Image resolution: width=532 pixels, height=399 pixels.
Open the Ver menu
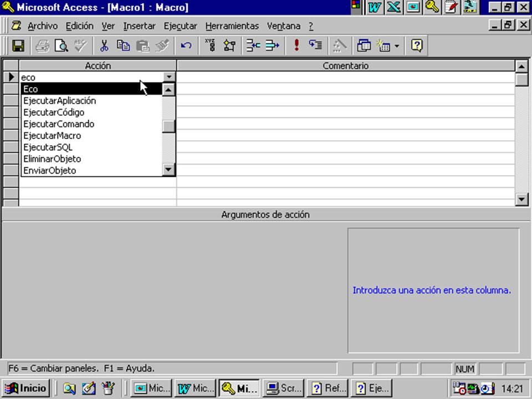pyautogui.click(x=108, y=26)
